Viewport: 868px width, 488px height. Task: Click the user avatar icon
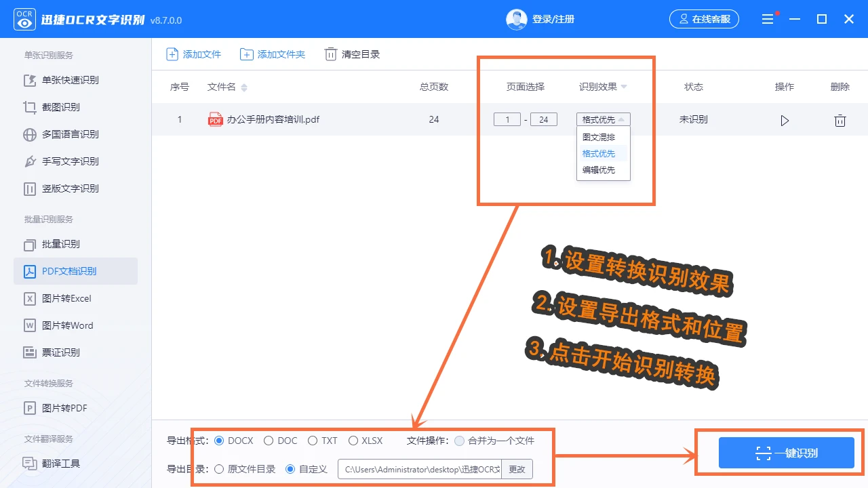[x=517, y=19]
